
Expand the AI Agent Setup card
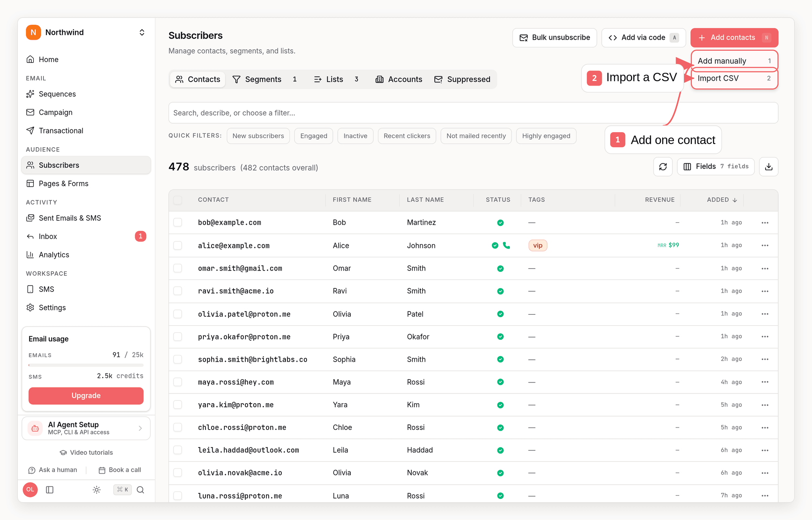pyautogui.click(x=86, y=428)
